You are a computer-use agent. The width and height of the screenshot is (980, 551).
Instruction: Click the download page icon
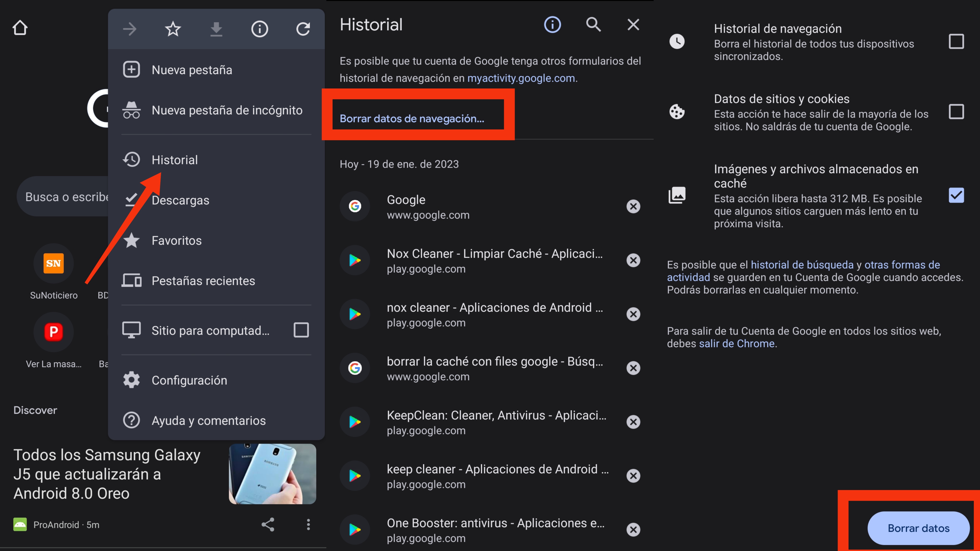(216, 29)
